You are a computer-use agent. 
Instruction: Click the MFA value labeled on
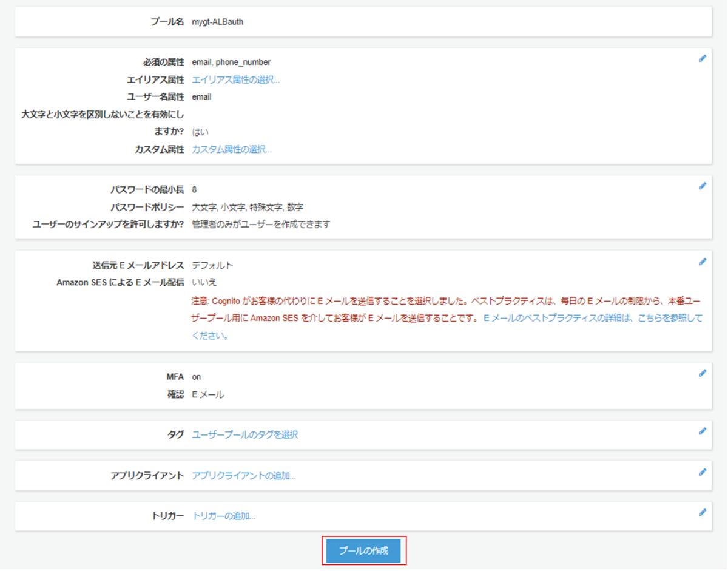pyautogui.click(x=195, y=376)
